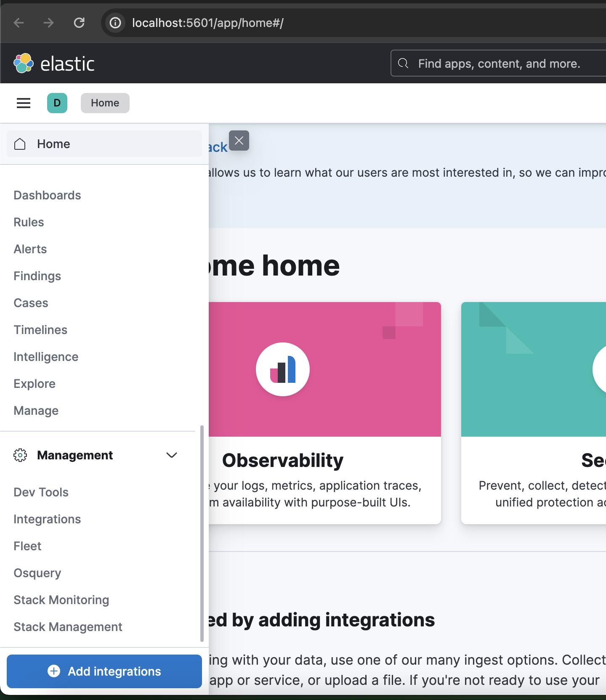Open the D space avatar
This screenshot has height=700, width=606.
click(57, 103)
